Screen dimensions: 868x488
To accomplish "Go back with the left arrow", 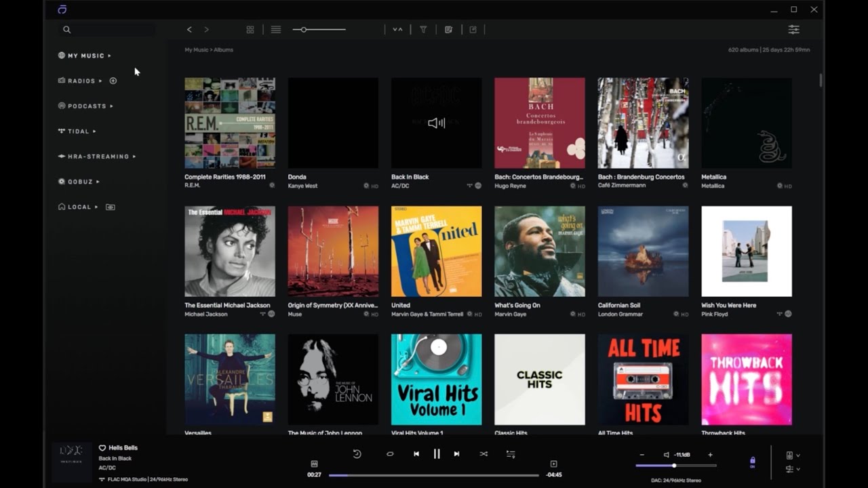I will [x=189, y=30].
